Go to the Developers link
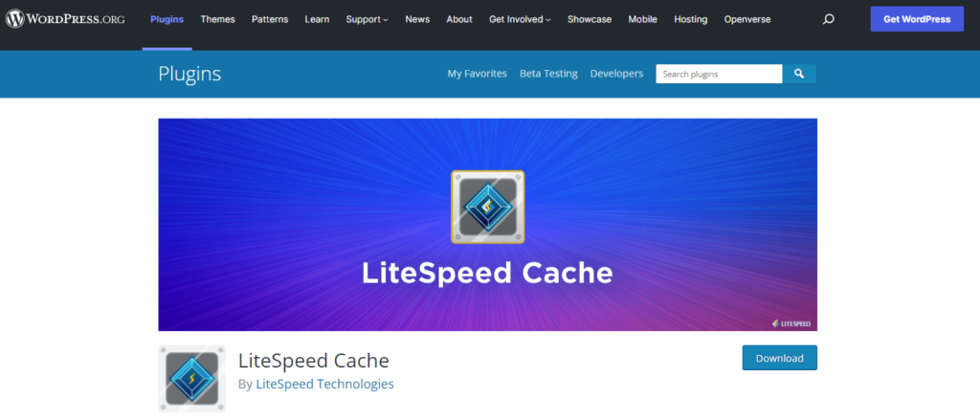This screenshot has height=420, width=980. pos(616,74)
